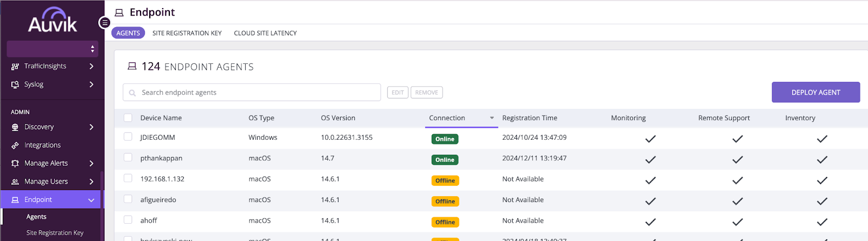
Task: Expand the TrafficInsights submenu chevron
Action: point(91,66)
